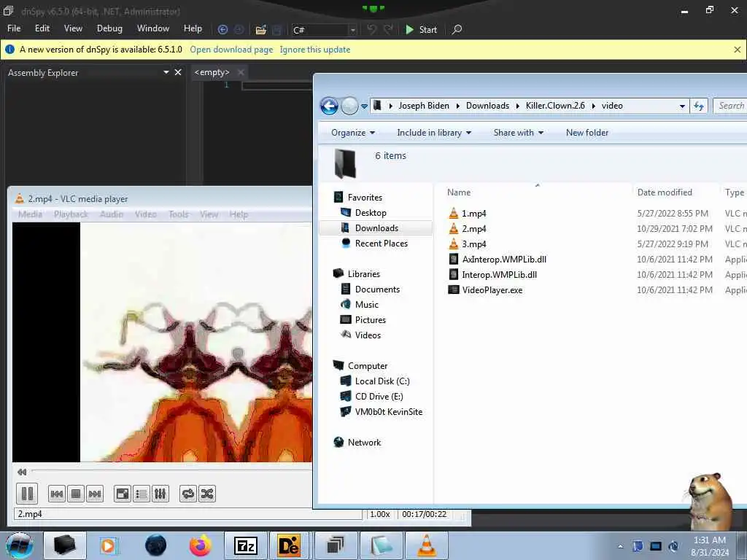Image resolution: width=747 pixels, height=560 pixels.
Task: Open file with dnSpy folder icon
Action: tap(260, 30)
